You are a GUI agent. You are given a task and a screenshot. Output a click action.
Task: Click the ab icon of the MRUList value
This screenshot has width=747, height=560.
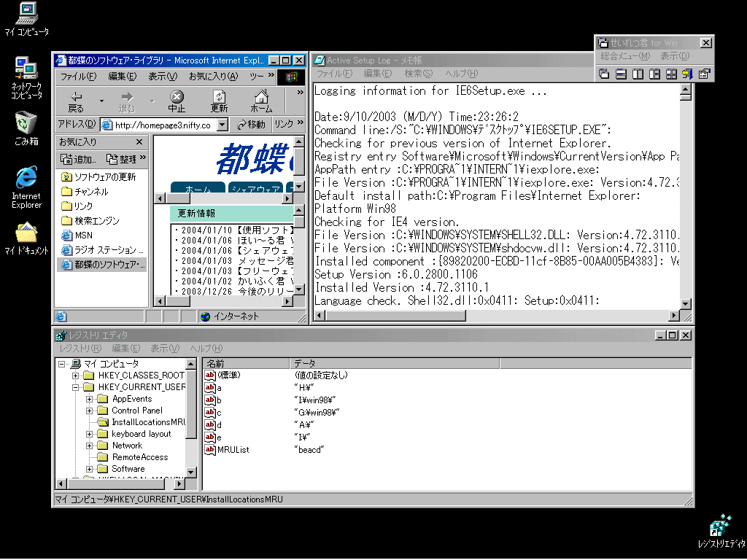point(210,449)
